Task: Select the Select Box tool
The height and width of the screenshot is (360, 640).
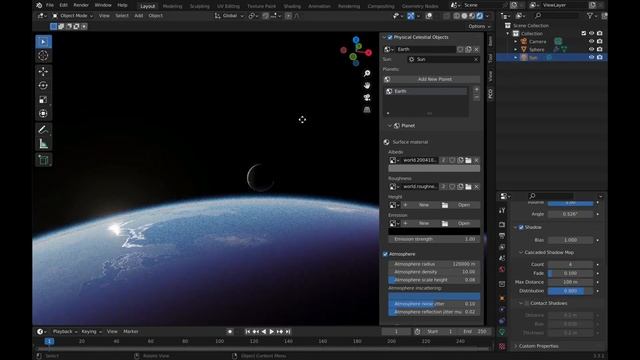Action: click(x=43, y=42)
